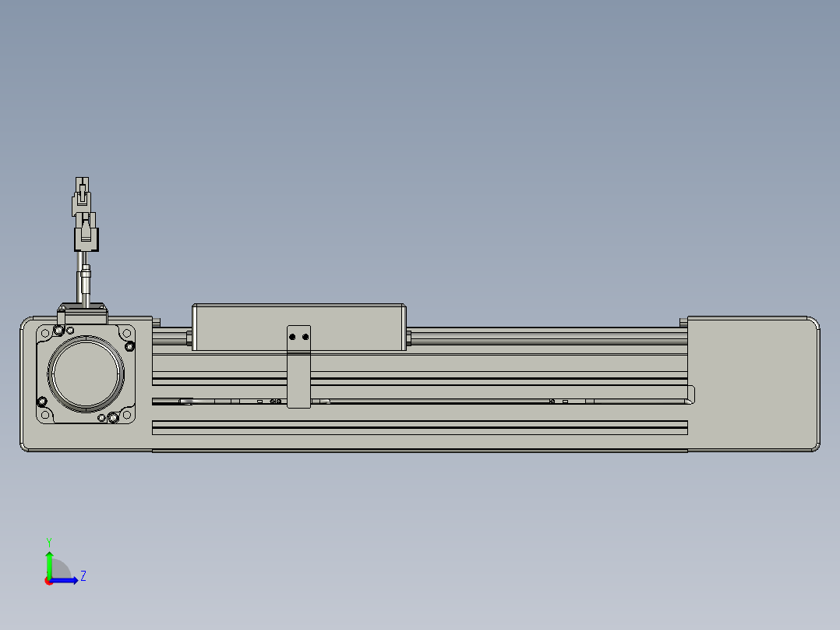Viewport: 840px width, 630px height.
Task: Select the sliding carriage block on the rail
Action: click(x=299, y=327)
